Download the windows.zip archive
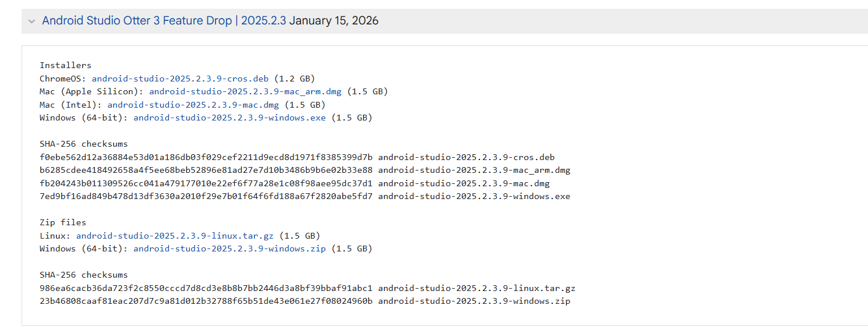868x330 pixels. (x=230, y=249)
